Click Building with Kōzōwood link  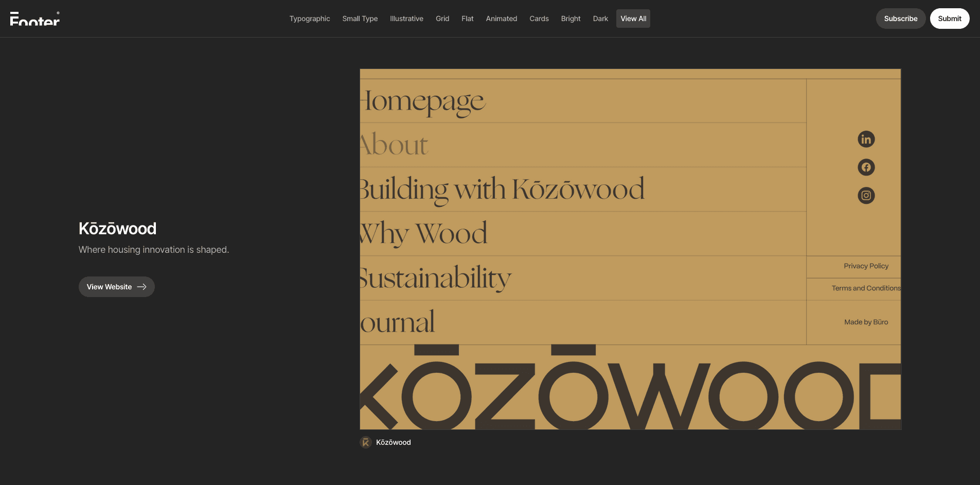(502, 189)
